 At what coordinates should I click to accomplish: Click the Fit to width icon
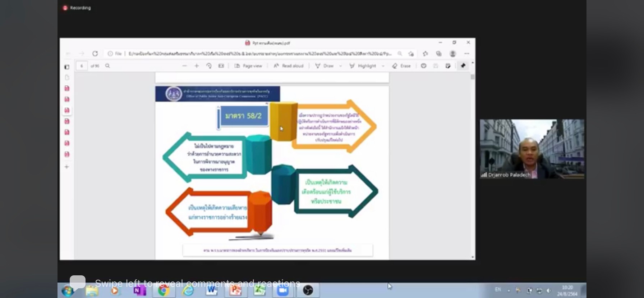(x=221, y=66)
